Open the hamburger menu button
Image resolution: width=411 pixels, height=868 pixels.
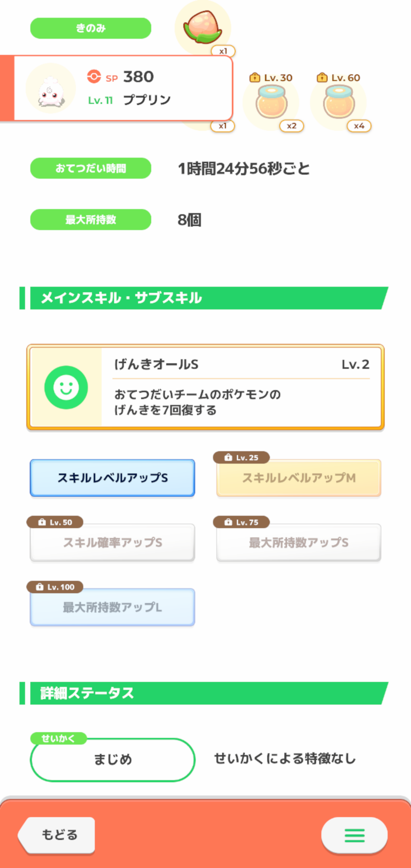tap(354, 835)
